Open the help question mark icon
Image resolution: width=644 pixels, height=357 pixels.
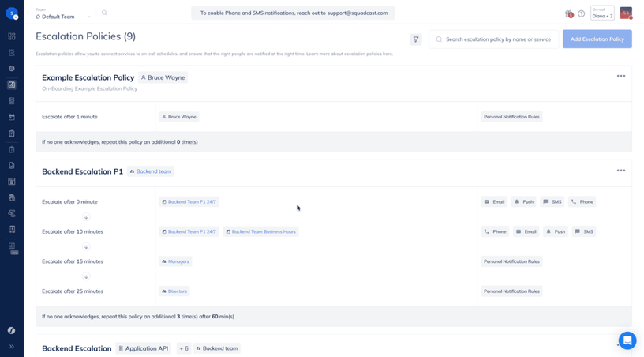(x=581, y=13)
